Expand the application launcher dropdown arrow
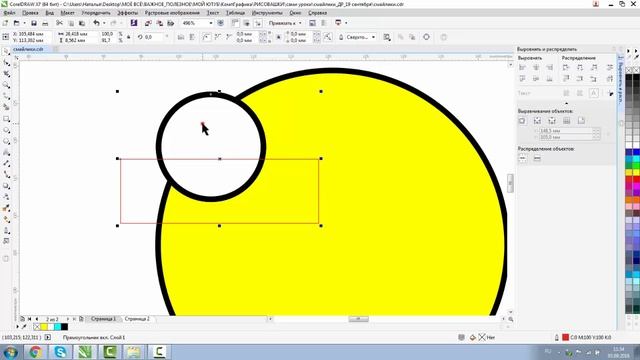 tap(346, 23)
